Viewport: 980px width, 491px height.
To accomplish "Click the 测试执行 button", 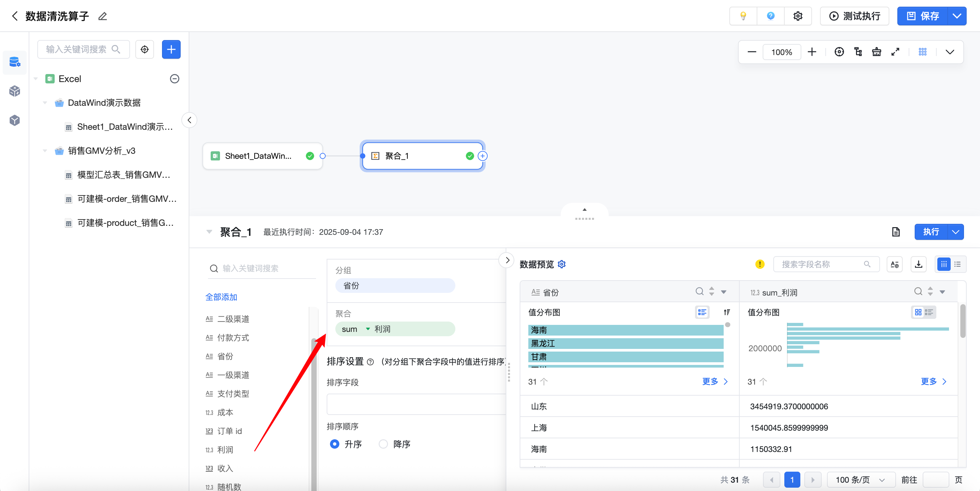I will click(854, 16).
